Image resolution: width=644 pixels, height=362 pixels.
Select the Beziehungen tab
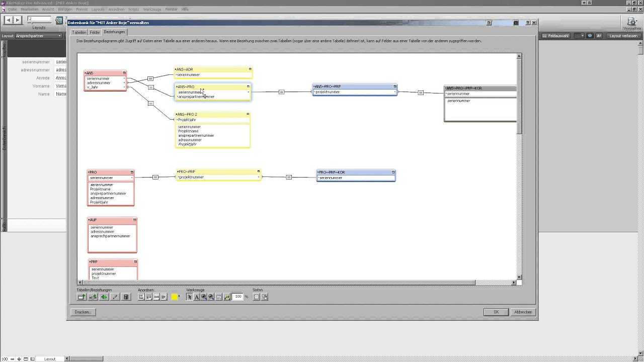pyautogui.click(x=114, y=32)
